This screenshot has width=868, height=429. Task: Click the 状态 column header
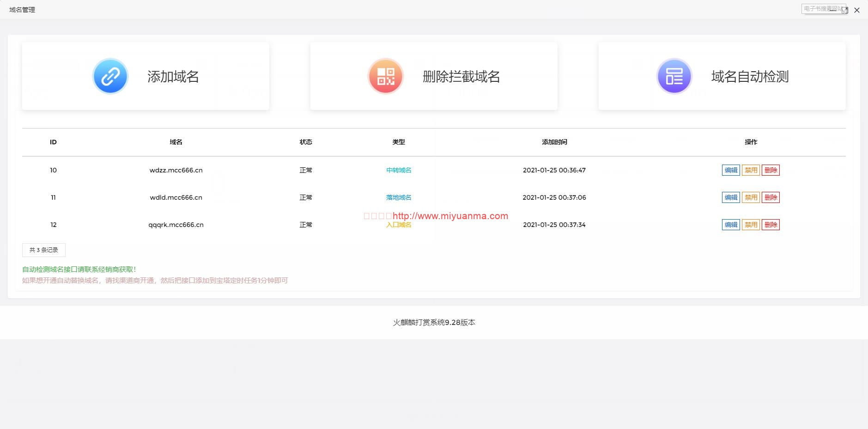pyautogui.click(x=306, y=142)
